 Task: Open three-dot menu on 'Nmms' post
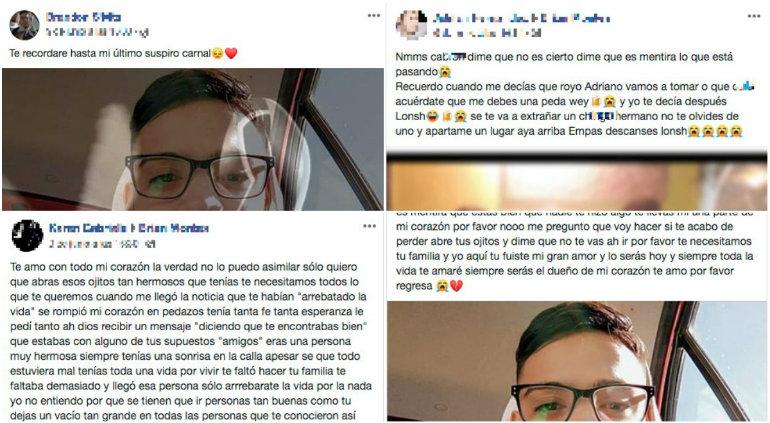tap(754, 16)
